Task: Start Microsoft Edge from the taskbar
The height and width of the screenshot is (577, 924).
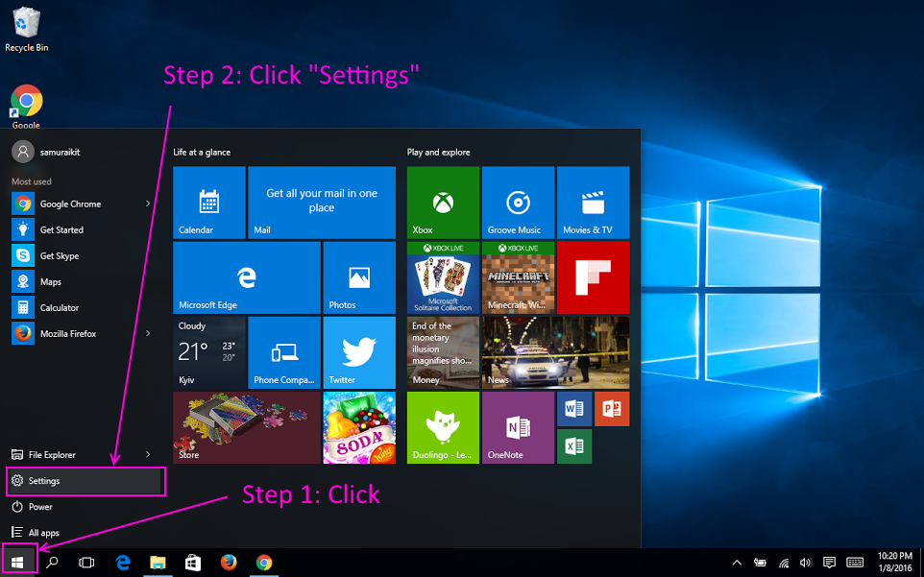Action: click(121, 562)
